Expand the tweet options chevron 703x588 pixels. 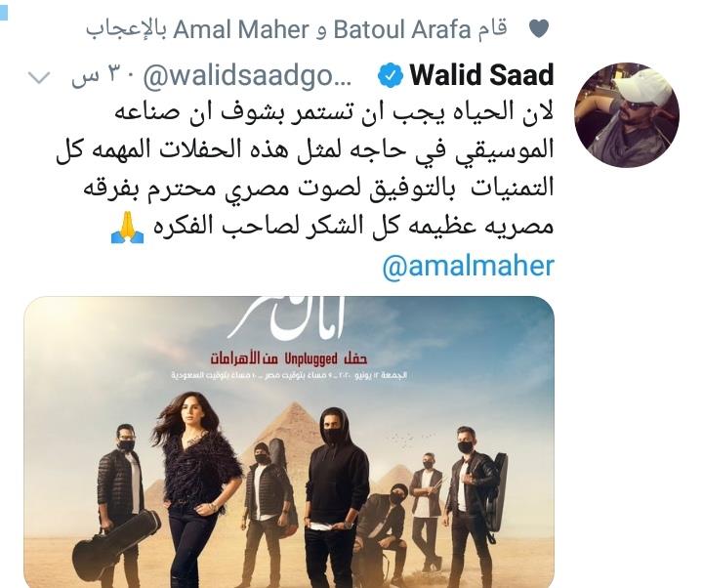pyautogui.click(x=39, y=77)
